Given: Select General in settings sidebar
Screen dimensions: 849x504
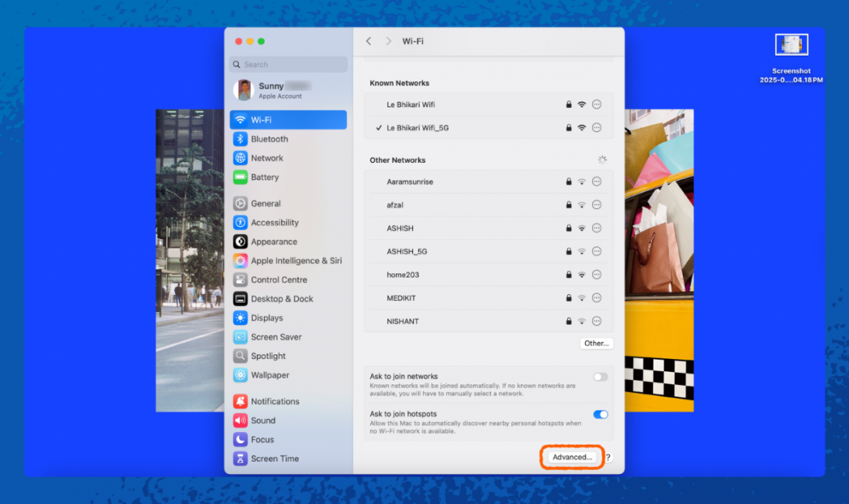Looking at the screenshot, I should pos(265,204).
